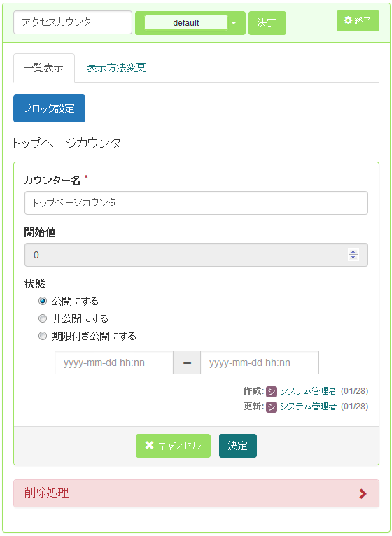Click the avatar icon beside 更新 システム管理者
392x536 pixels.
(x=272, y=407)
